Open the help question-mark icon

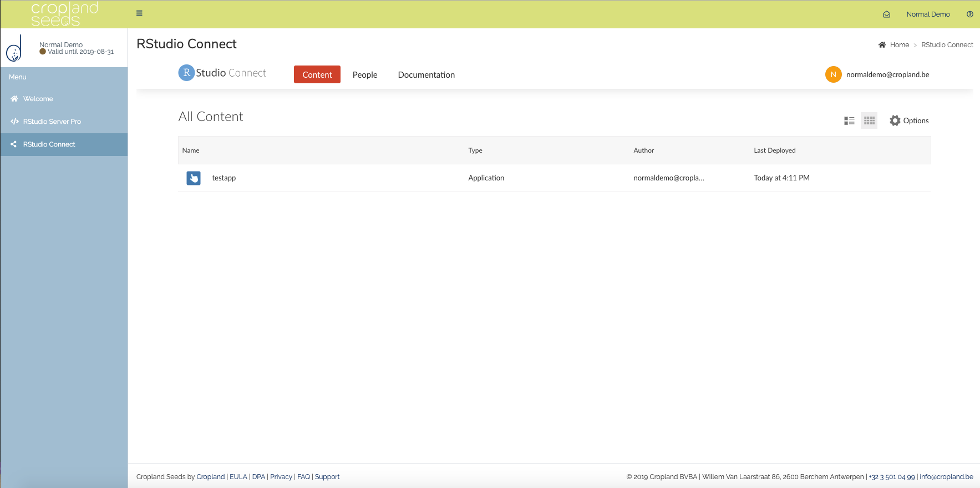pos(969,14)
